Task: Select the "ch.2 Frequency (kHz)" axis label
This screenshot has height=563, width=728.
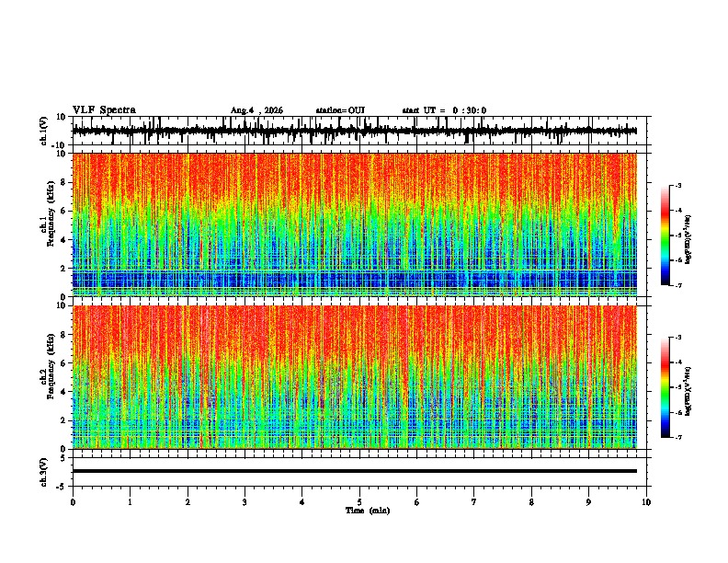Action: click(48, 366)
